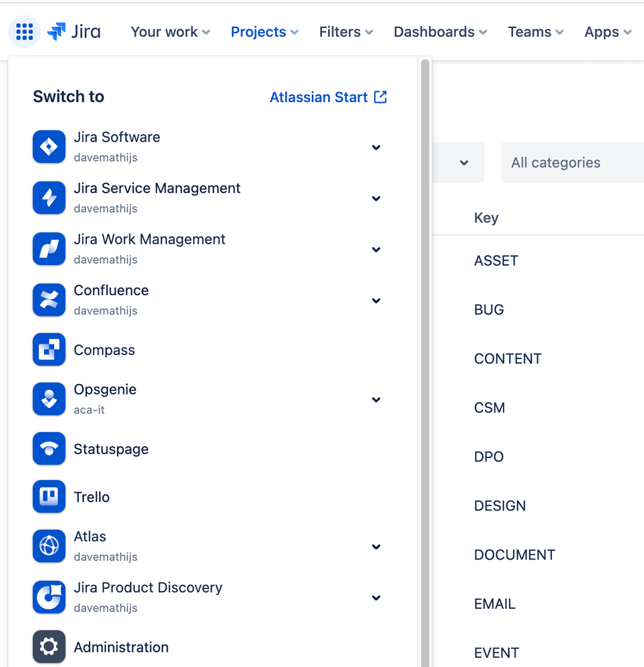Click the Jira logo in the navbar
This screenshot has height=667, width=644.
coord(73,31)
